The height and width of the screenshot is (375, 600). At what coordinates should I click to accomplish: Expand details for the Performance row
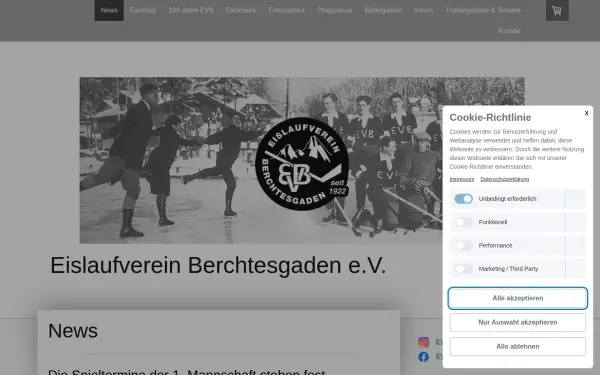pos(576,245)
